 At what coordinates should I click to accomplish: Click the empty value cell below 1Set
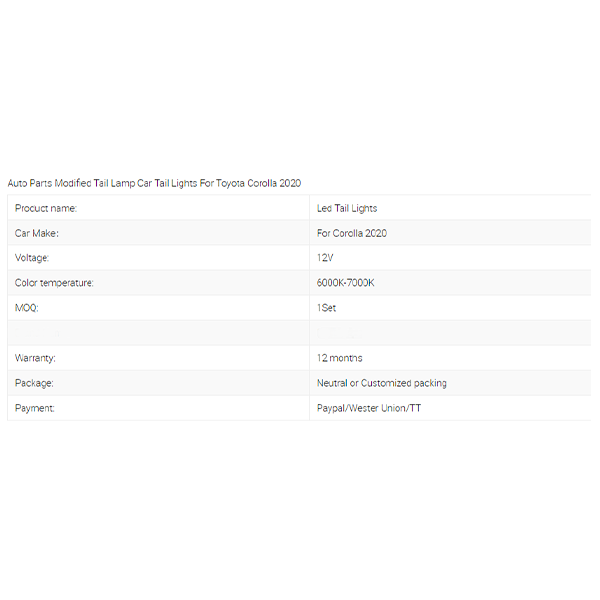click(x=450, y=333)
